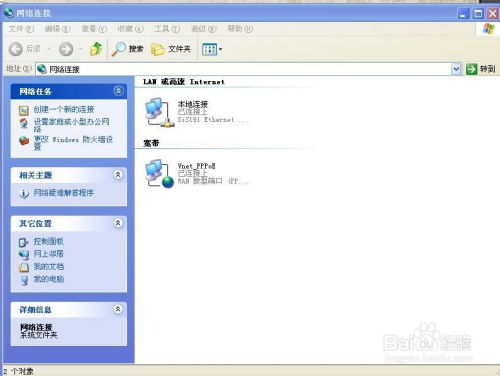
Task: Click 创建一个新的连接 link
Action: click(64, 109)
